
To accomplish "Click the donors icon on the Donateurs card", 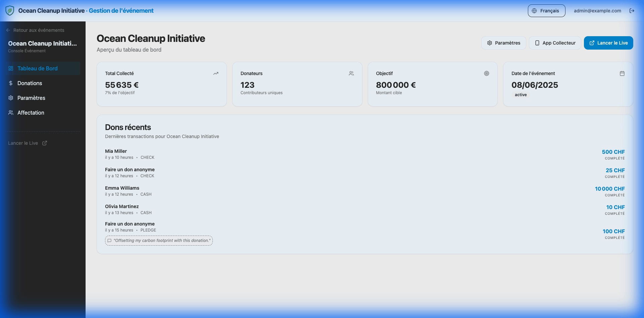I will (x=351, y=73).
